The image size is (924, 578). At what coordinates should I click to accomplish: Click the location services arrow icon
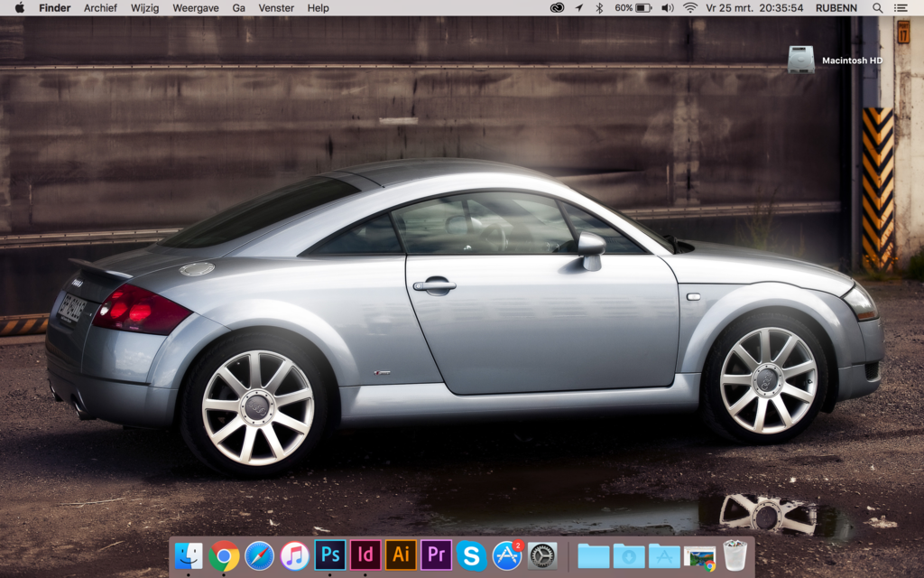click(x=579, y=7)
